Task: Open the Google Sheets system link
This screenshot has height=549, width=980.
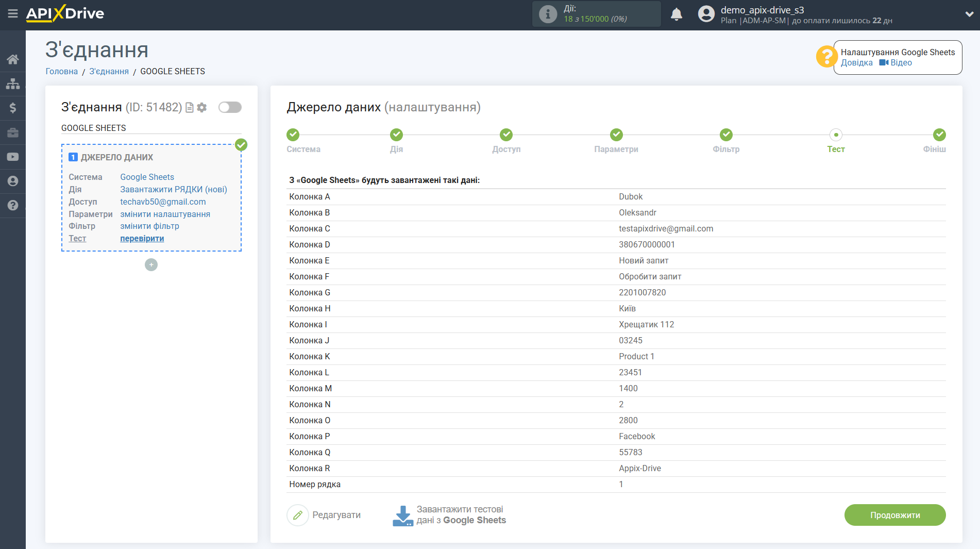Action: point(147,177)
